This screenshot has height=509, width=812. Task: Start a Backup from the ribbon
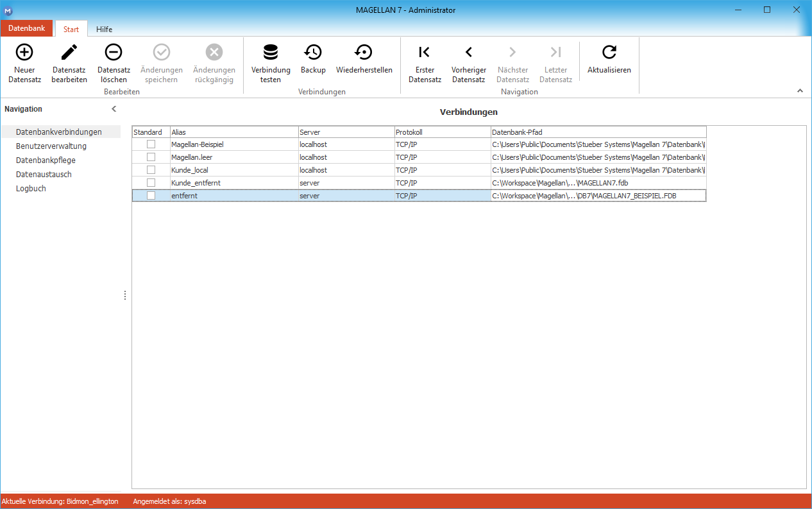tap(313, 52)
